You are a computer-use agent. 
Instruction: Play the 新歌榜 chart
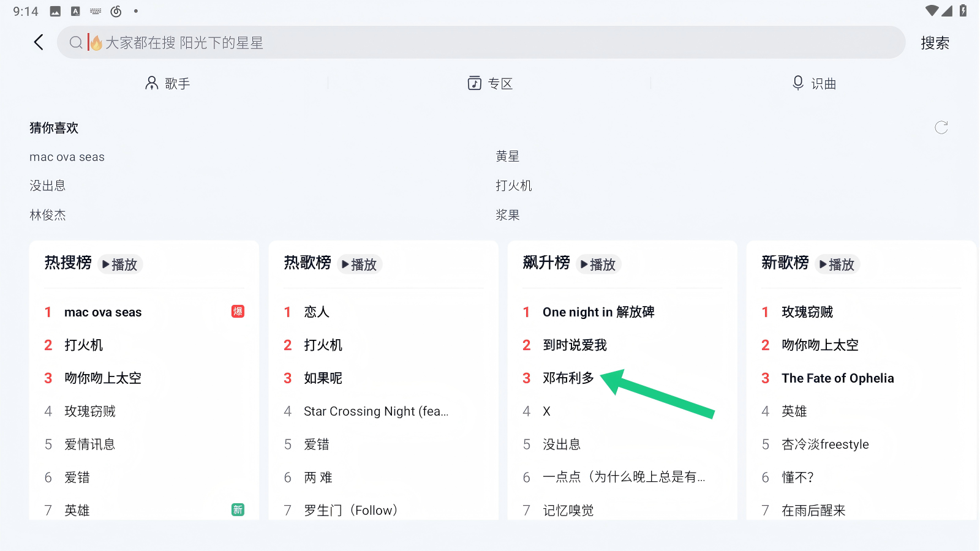pyautogui.click(x=837, y=264)
